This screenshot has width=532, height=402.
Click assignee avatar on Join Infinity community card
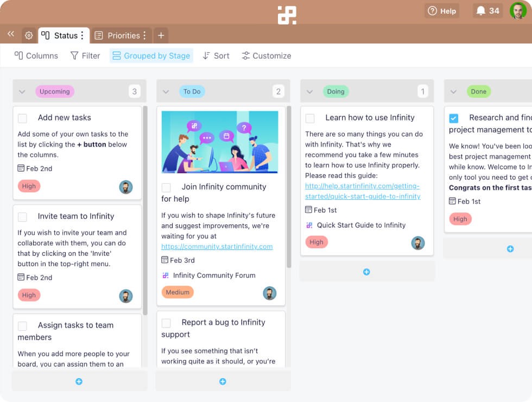(270, 293)
